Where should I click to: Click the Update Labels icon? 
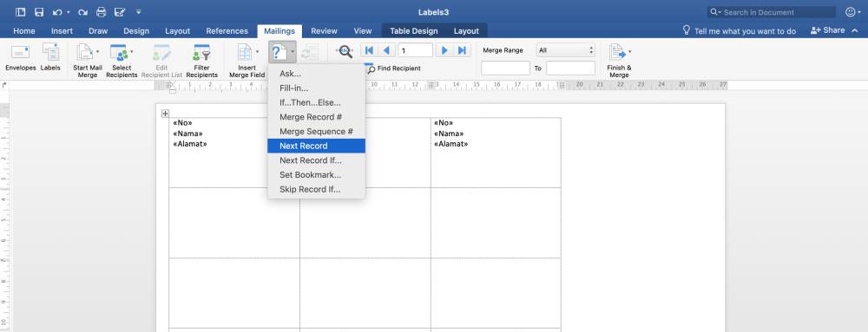pos(310,52)
